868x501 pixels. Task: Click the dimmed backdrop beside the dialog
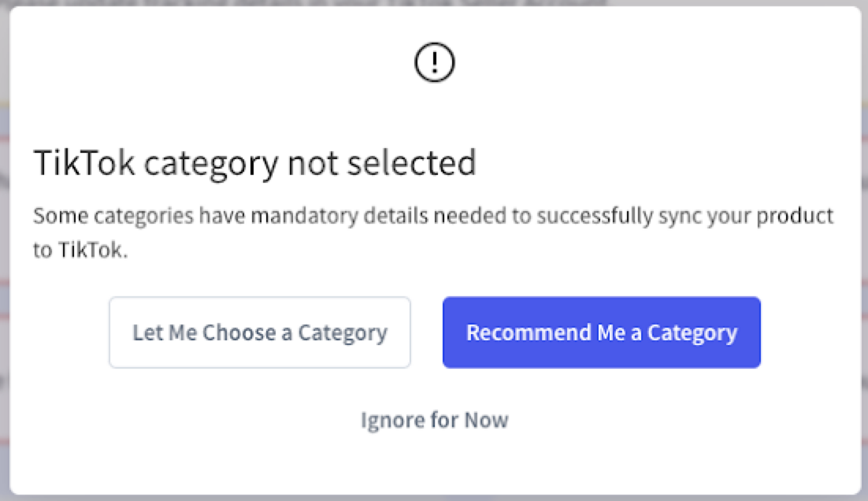click(x=4, y=249)
